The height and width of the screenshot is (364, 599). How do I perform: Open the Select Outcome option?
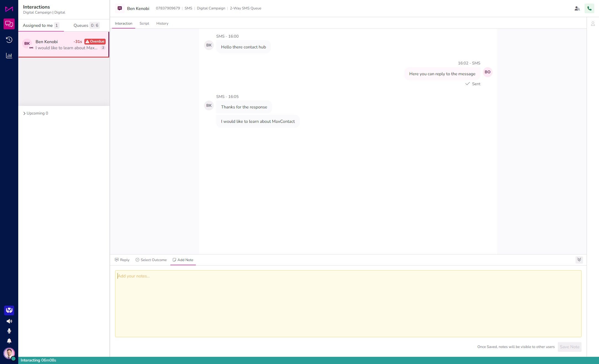(151, 260)
